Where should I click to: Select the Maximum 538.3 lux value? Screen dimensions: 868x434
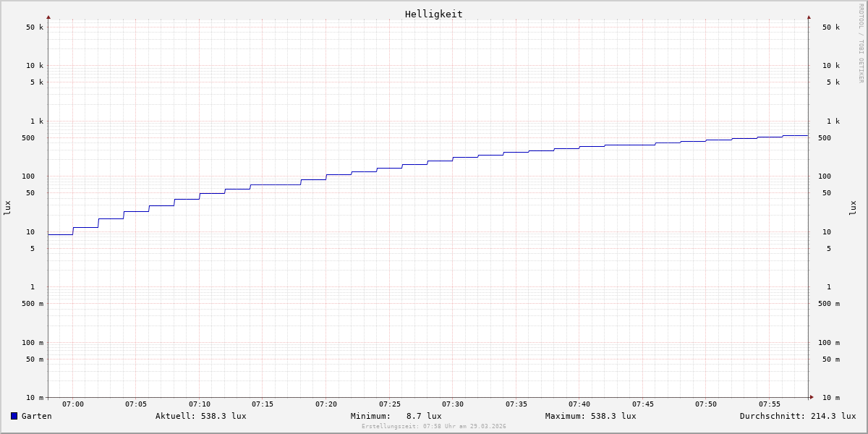click(590, 416)
